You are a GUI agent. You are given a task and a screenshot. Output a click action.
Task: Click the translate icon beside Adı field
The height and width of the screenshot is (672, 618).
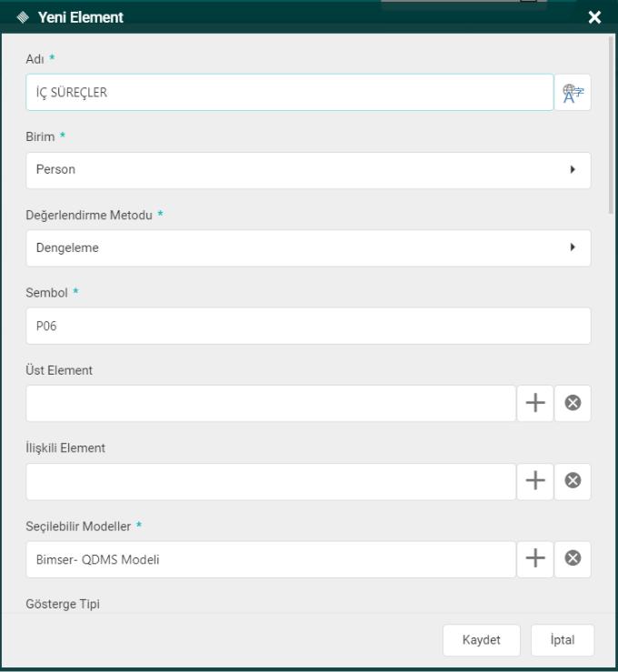click(573, 92)
